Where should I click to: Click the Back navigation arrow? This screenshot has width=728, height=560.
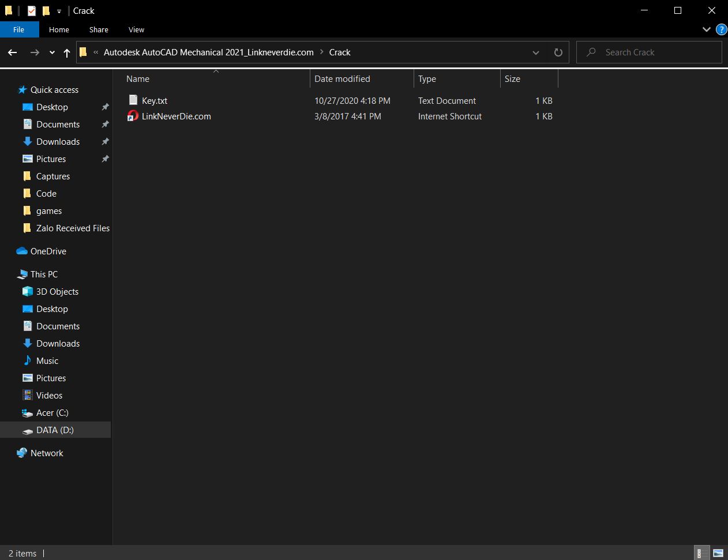13,52
